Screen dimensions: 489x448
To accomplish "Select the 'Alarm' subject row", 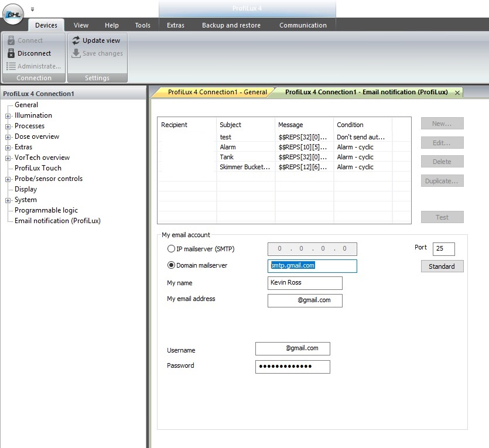I will point(228,147).
